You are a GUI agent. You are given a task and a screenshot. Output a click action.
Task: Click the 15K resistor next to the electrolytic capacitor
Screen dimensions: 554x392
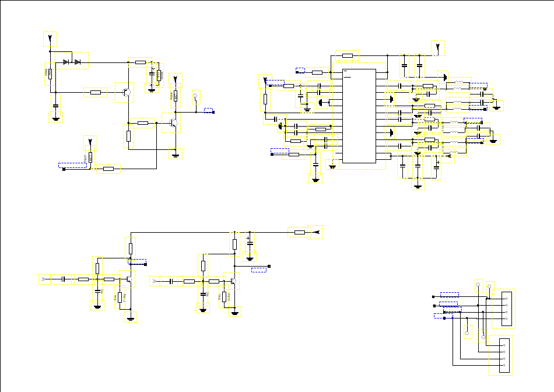159,75
